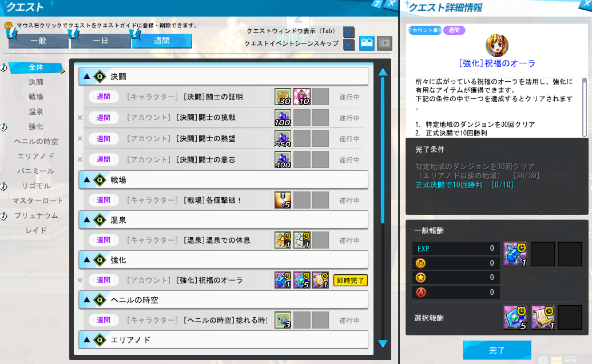Click the video playback icon beside the book
The width and height of the screenshot is (592, 364).
point(385,43)
